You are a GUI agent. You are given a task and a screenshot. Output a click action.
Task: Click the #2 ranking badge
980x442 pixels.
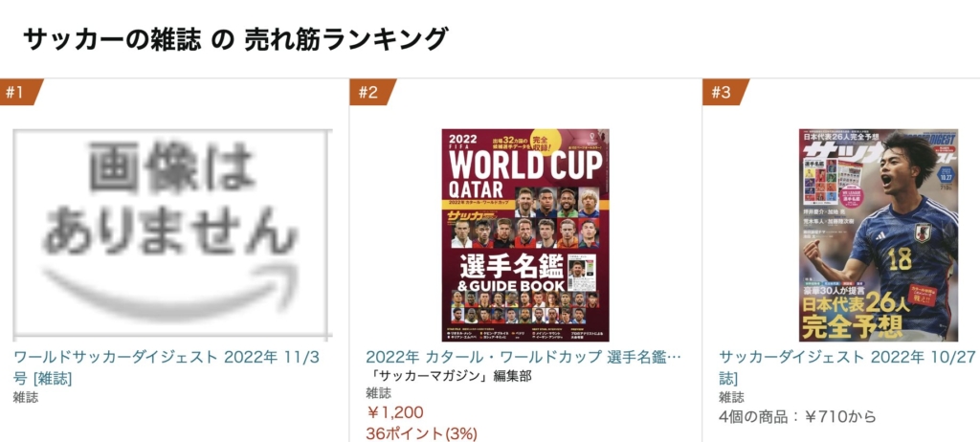(371, 92)
